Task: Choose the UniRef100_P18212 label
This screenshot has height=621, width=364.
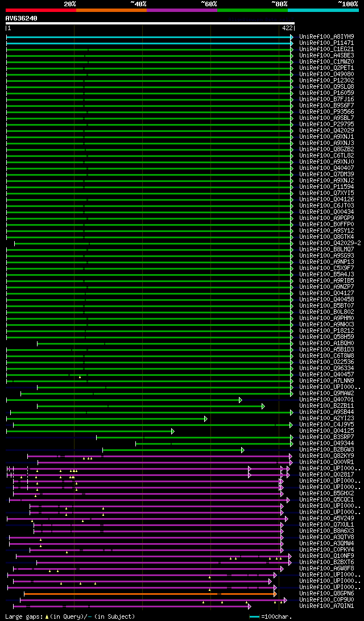Action: (x=327, y=330)
